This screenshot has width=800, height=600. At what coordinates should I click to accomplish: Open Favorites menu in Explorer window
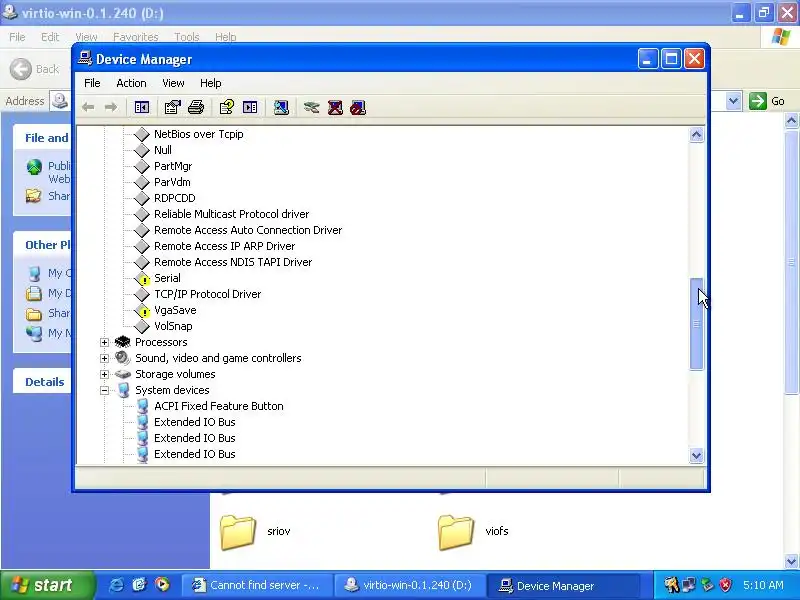(136, 37)
